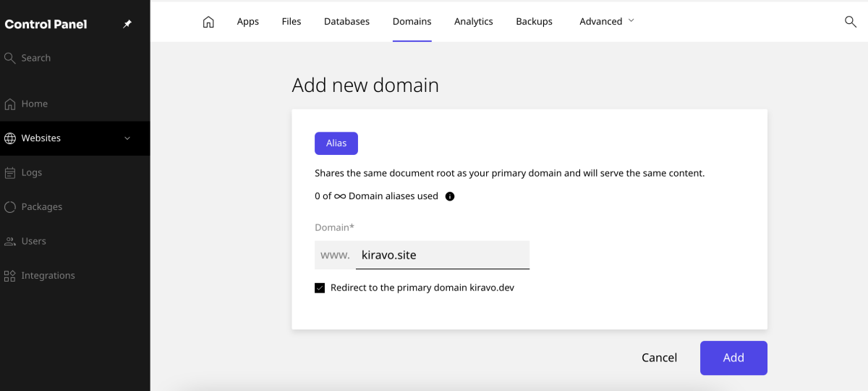The height and width of the screenshot is (391, 868).
Task: Collapse the Websites sidebar chevron
Action: 127,138
